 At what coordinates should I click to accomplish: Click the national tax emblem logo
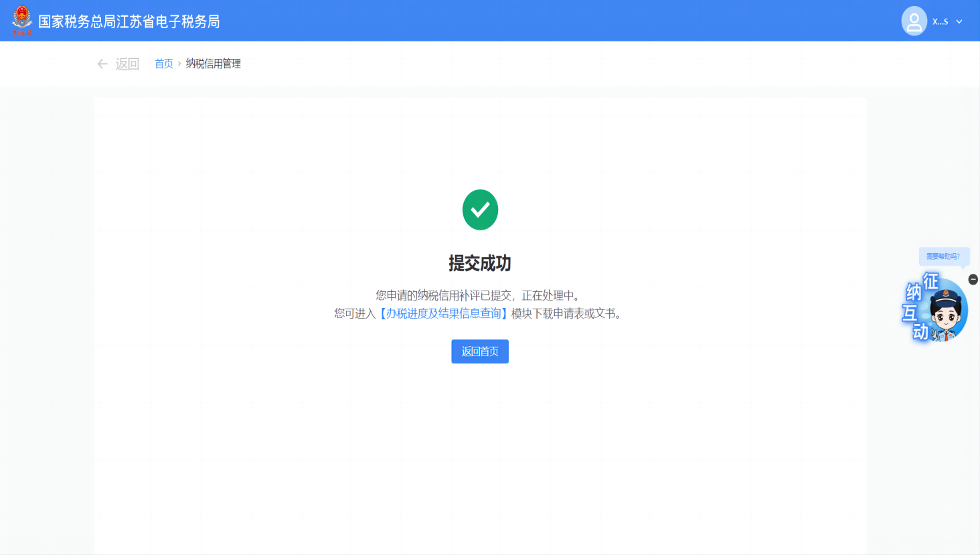tap(22, 20)
